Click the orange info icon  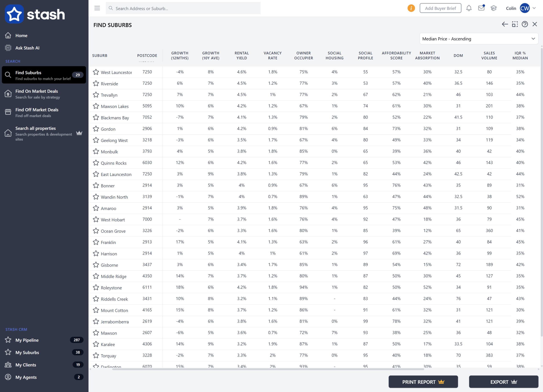tap(411, 8)
